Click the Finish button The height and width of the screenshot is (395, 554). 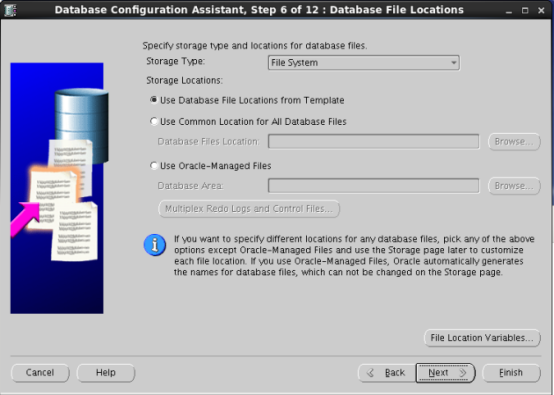click(x=511, y=373)
